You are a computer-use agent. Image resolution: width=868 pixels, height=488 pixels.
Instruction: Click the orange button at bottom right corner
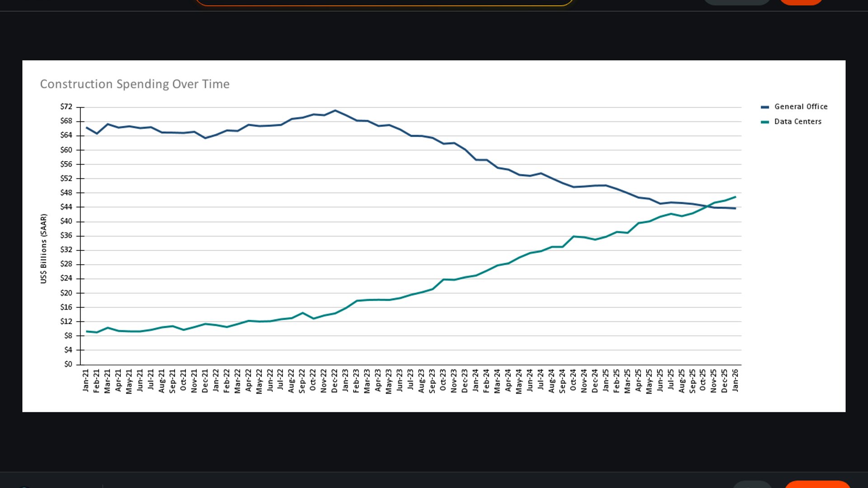[817, 484]
